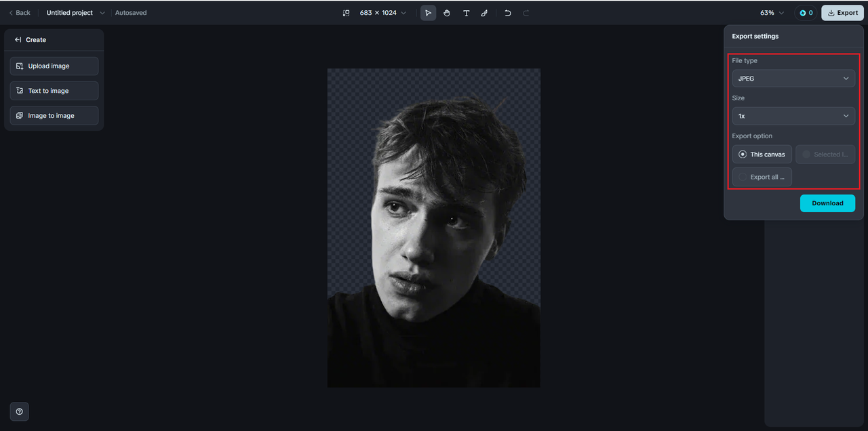Viewport: 868px width, 431px height.
Task: Open the Untitled project name dropdown
Action: [75, 13]
